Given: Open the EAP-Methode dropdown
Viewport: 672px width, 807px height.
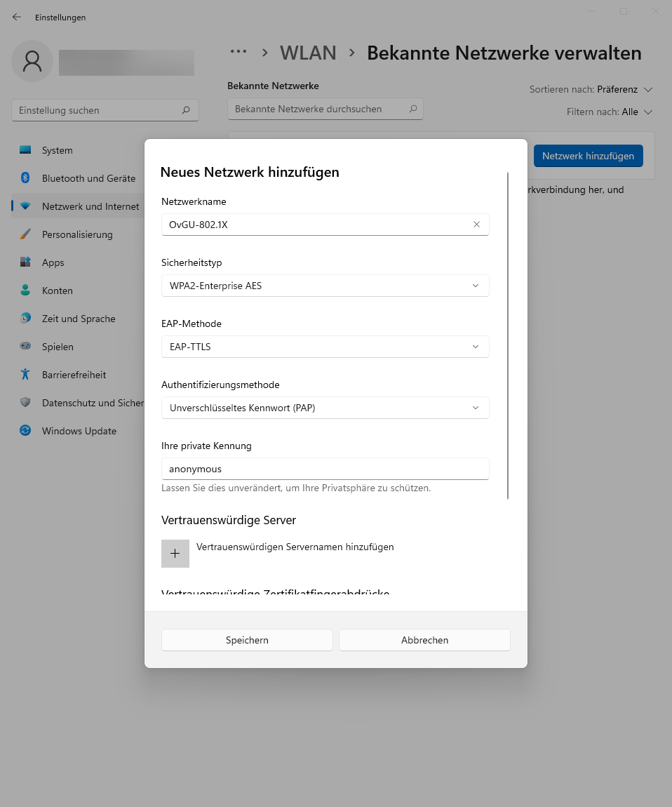Looking at the screenshot, I should point(325,347).
